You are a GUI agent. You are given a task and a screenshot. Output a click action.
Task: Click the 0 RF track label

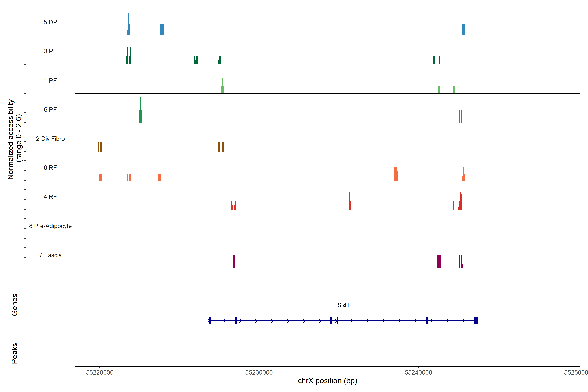pos(50,168)
